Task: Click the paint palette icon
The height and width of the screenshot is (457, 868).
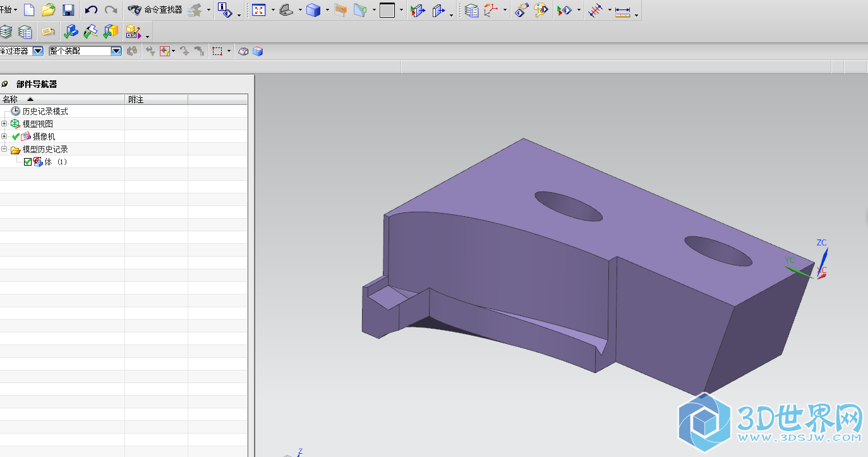Action: click(x=541, y=10)
